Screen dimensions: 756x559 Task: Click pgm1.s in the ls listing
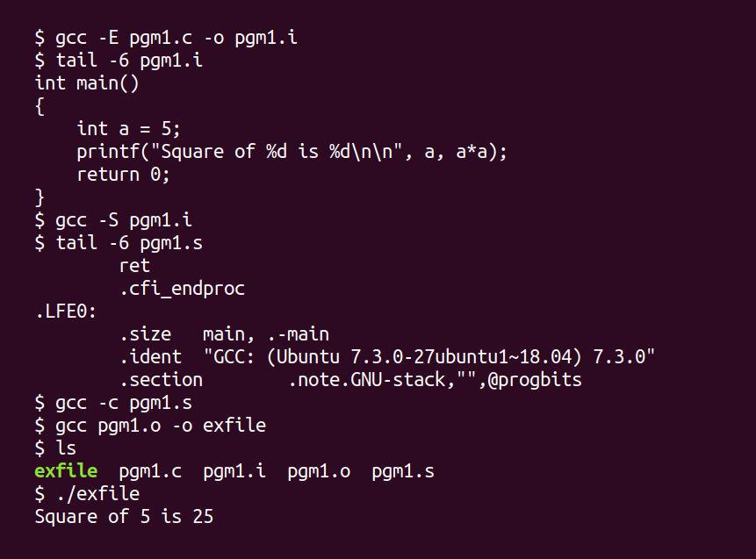pyautogui.click(x=402, y=471)
